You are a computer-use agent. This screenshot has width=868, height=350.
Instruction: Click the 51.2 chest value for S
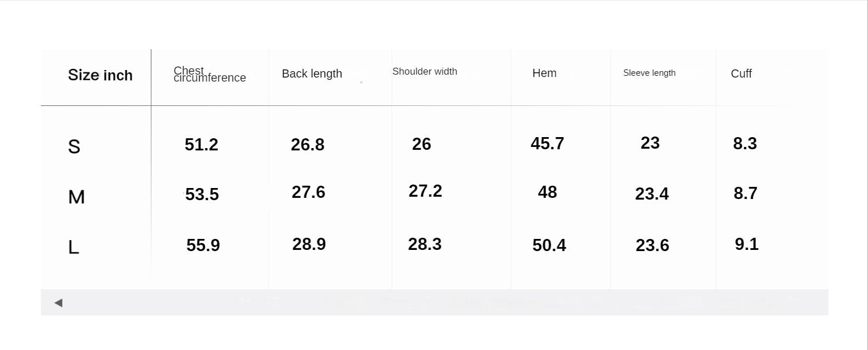201,145
